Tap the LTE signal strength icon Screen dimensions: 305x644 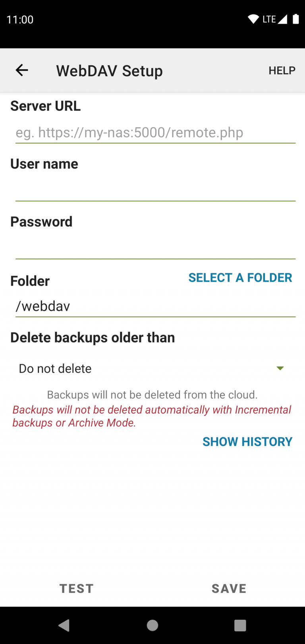click(282, 19)
